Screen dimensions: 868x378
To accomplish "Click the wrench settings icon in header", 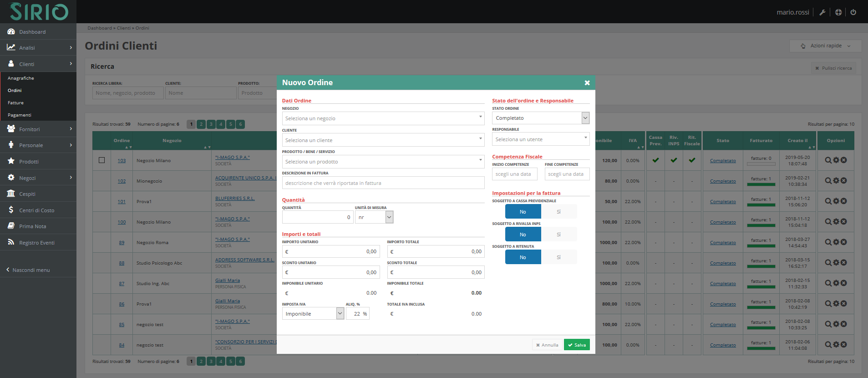I will point(822,12).
